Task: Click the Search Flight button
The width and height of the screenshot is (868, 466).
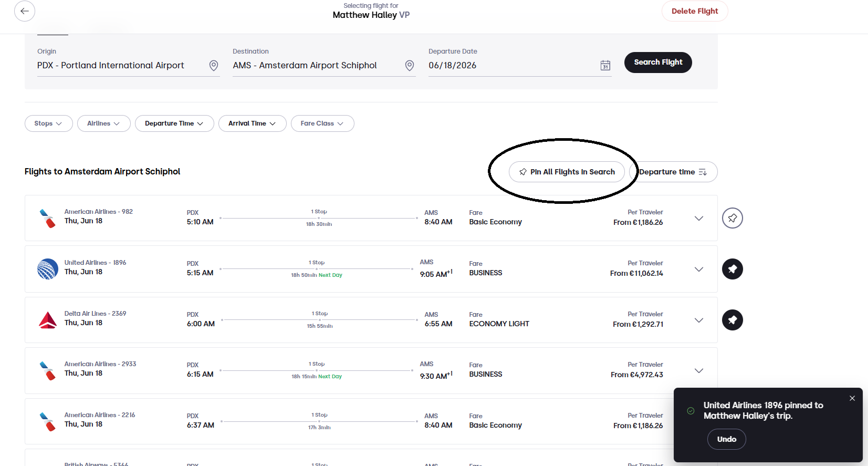Action: [658, 63]
